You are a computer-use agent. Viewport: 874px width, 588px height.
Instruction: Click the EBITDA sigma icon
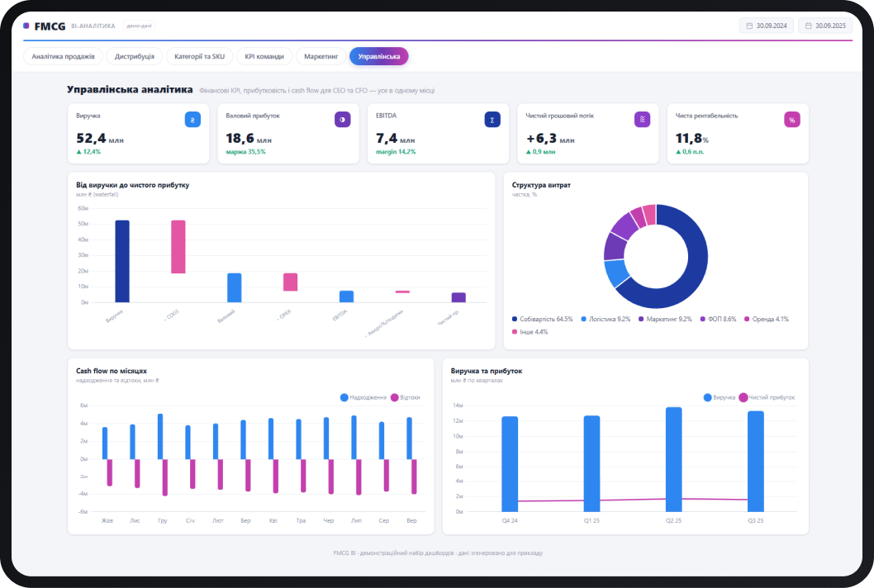click(492, 120)
